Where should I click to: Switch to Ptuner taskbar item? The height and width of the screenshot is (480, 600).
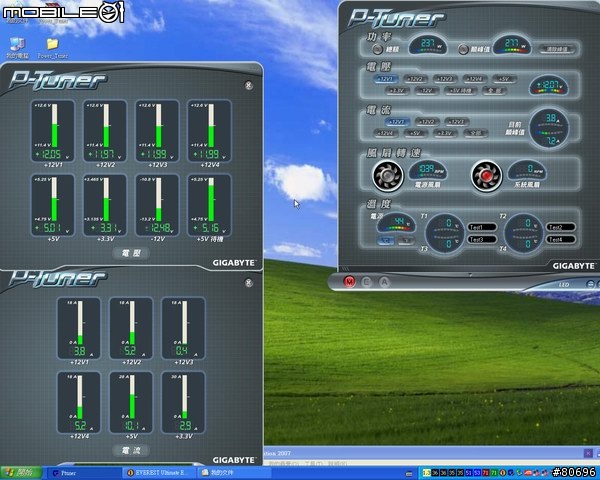[x=84, y=473]
